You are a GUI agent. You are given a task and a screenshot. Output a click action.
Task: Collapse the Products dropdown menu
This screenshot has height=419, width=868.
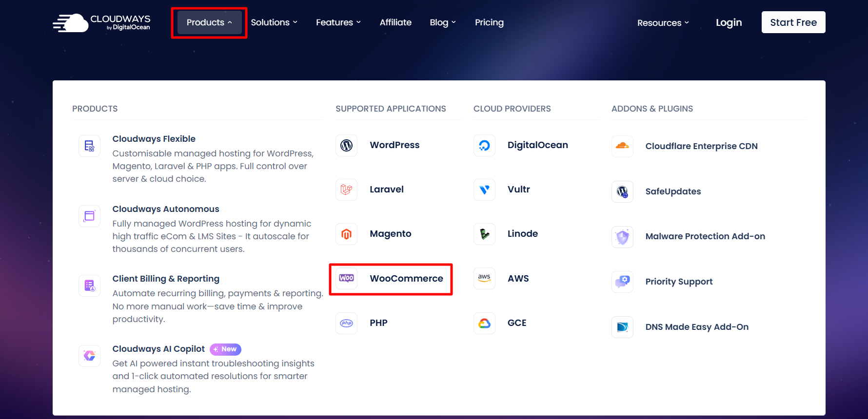209,22
